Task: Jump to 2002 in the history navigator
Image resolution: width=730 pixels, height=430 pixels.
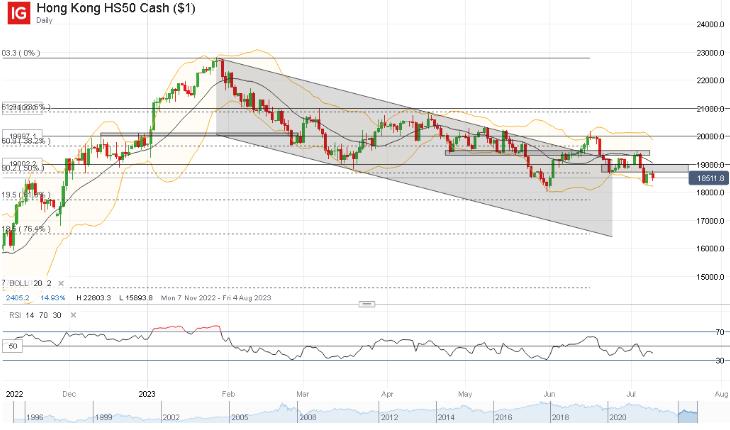Action: (171, 417)
